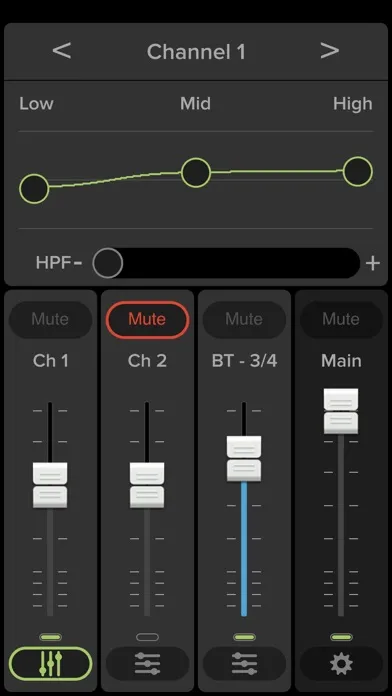The width and height of the screenshot is (392, 696).
Task: Decrease HPF with minus sign
Action: (x=78, y=263)
